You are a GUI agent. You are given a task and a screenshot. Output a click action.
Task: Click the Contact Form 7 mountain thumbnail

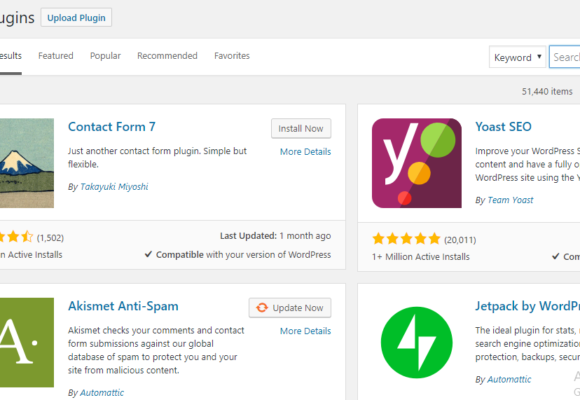tap(27, 163)
